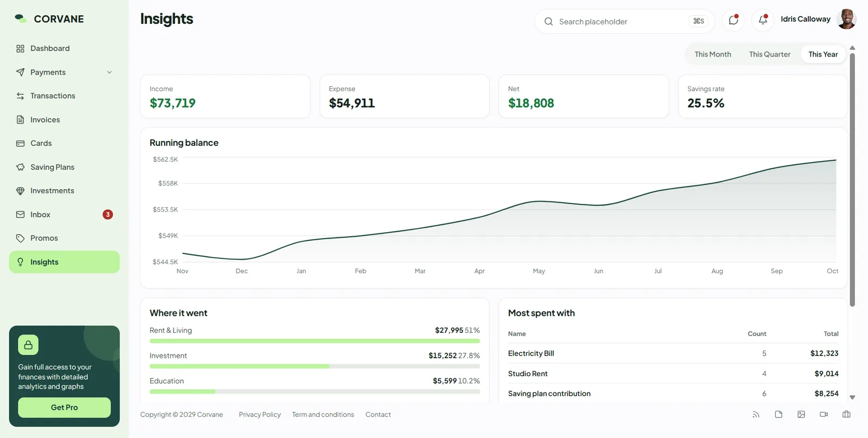Click the Net value $18,808

point(531,103)
